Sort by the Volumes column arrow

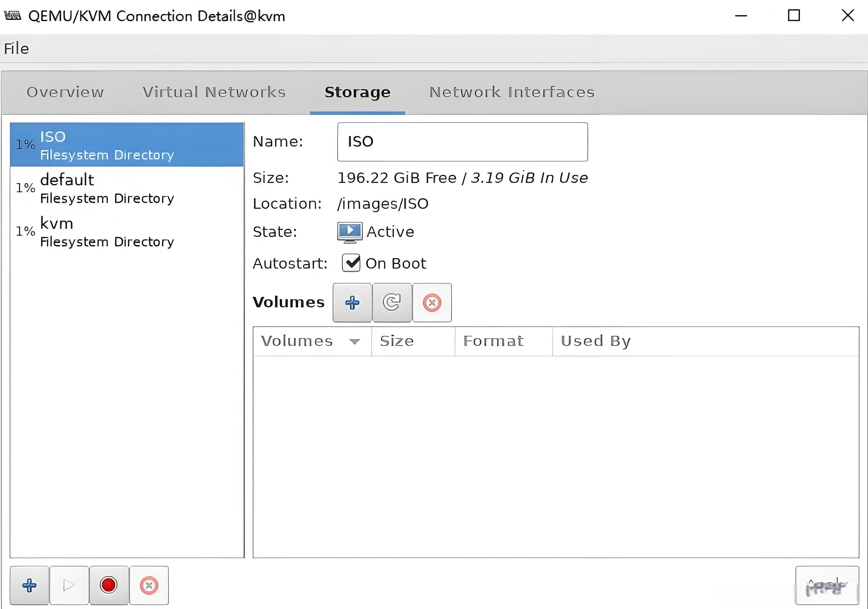[354, 341]
